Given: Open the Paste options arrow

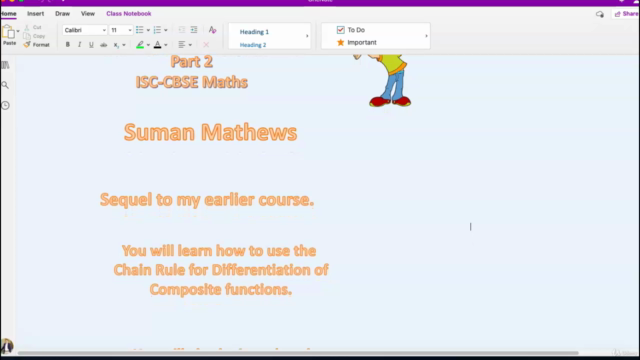Looking at the screenshot, I should click(18, 31).
